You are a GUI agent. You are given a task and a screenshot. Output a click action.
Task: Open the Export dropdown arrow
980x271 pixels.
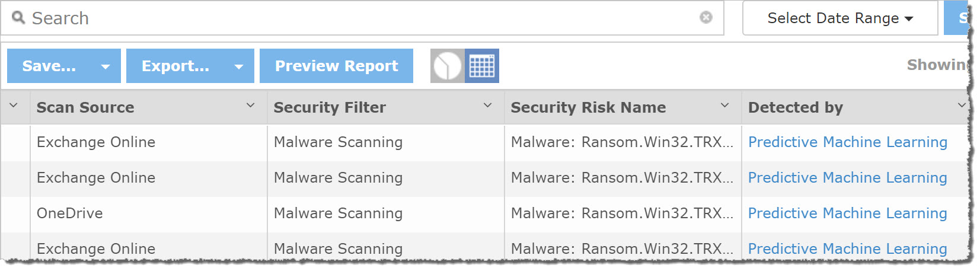pos(239,66)
